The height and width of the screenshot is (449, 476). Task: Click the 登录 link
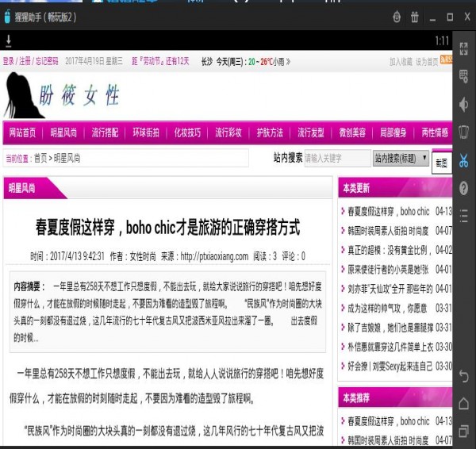9,61
